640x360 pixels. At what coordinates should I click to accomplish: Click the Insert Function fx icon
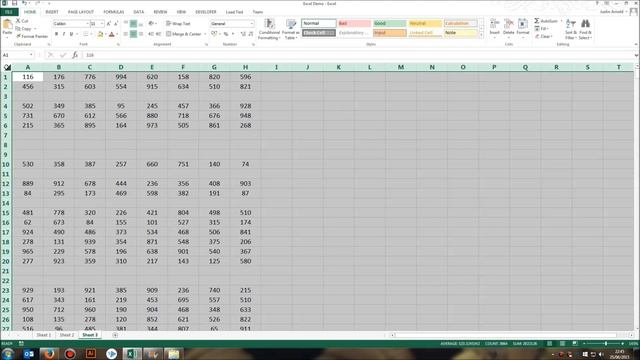75,55
